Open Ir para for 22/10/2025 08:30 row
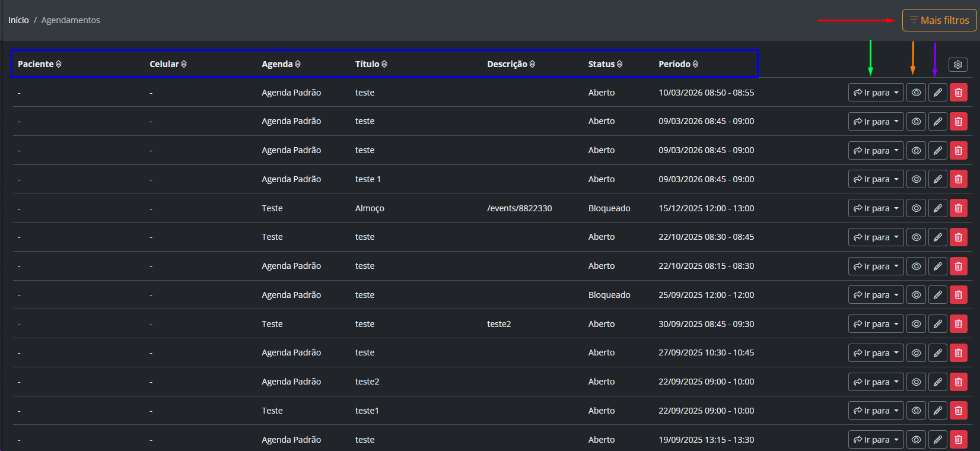The image size is (980, 451). (x=876, y=237)
